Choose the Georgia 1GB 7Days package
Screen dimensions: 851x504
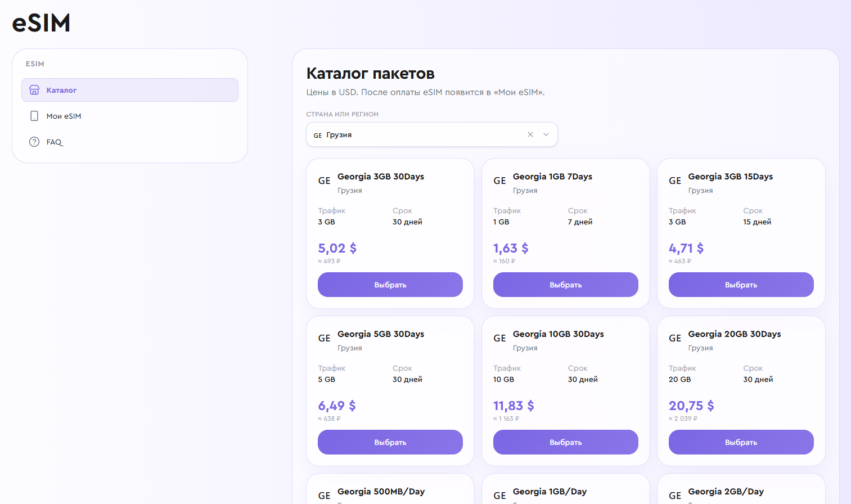(566, 285)
